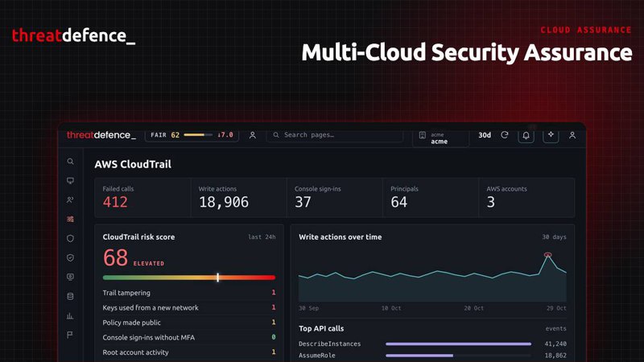Open the Failed calls 412 card

(142, 197)
